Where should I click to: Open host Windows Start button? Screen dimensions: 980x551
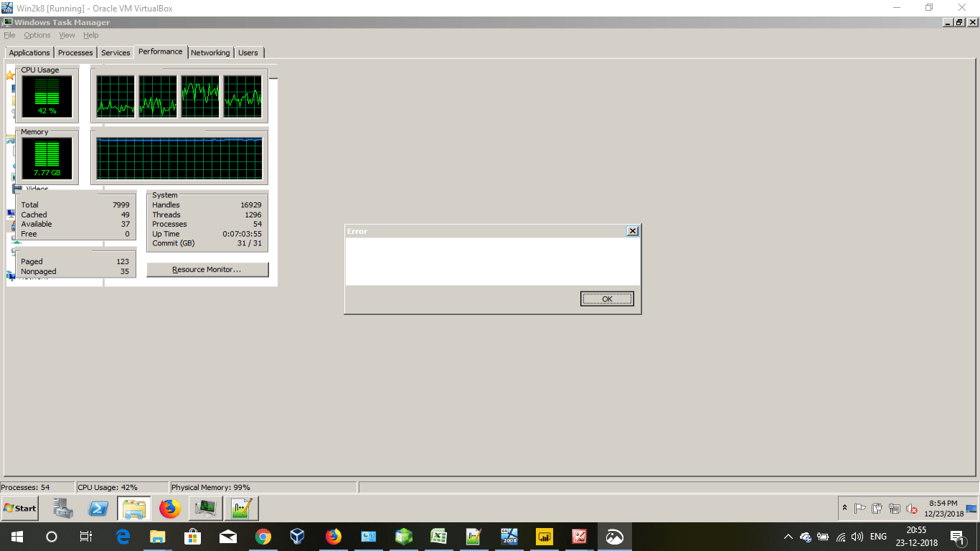pos(17,537)
